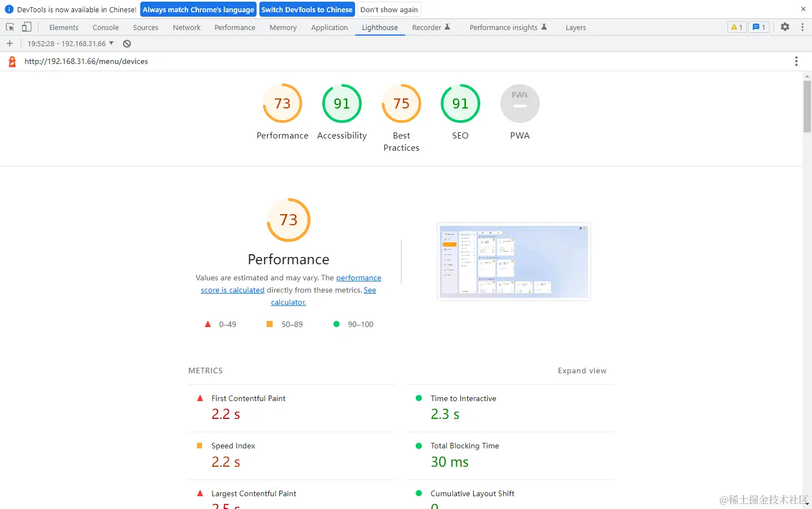812x509 pixels.
Task: Open the Recorder tab
Action: (x=431, y=27)
